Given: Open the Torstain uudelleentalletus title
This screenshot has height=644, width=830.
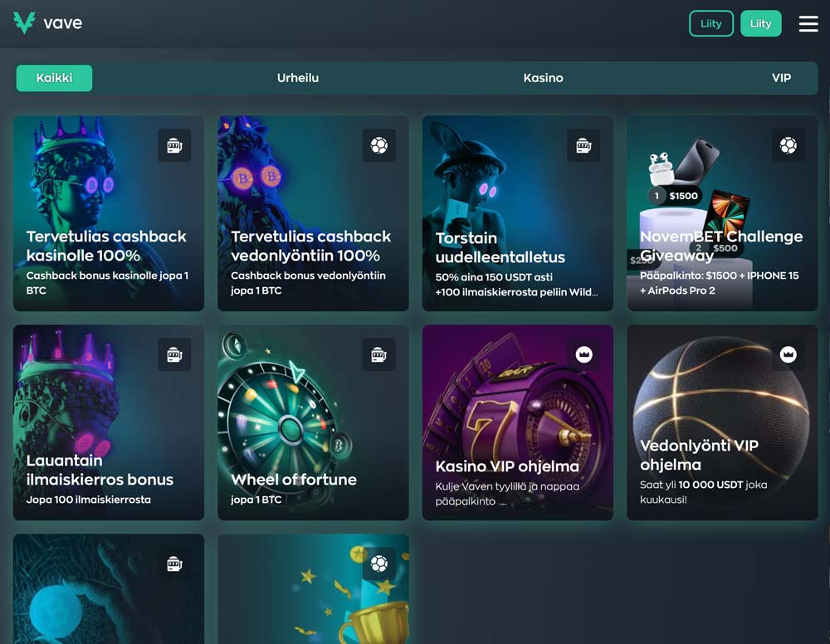Looking at the screenshot, I should [x=500, y=247].
